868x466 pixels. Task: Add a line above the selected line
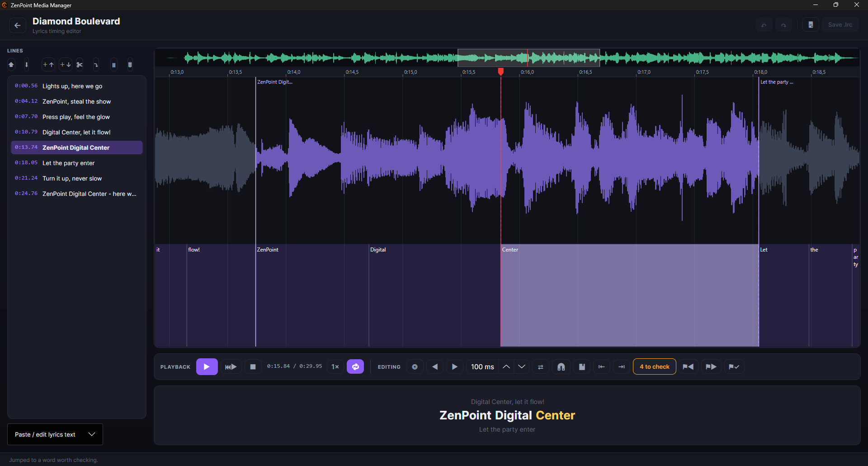pos(48,65)
